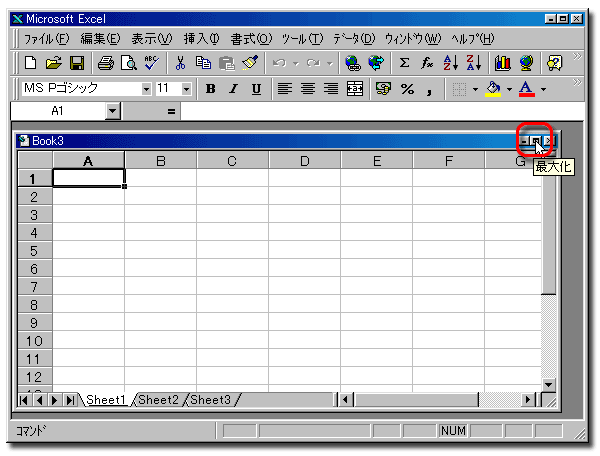
Task: Apply Percent Style icon
Action: pyautogui.click(x=407, y=89)
